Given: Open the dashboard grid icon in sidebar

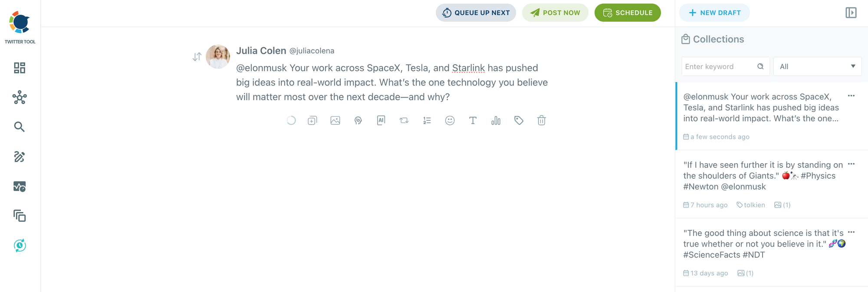Looking at the screenshot, I should tap(20, 68).
